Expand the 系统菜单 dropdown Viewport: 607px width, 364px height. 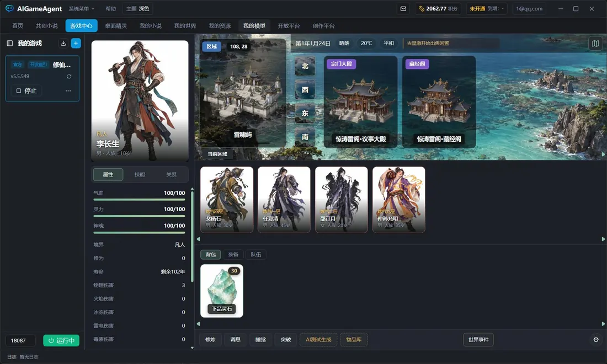[81, 8]
